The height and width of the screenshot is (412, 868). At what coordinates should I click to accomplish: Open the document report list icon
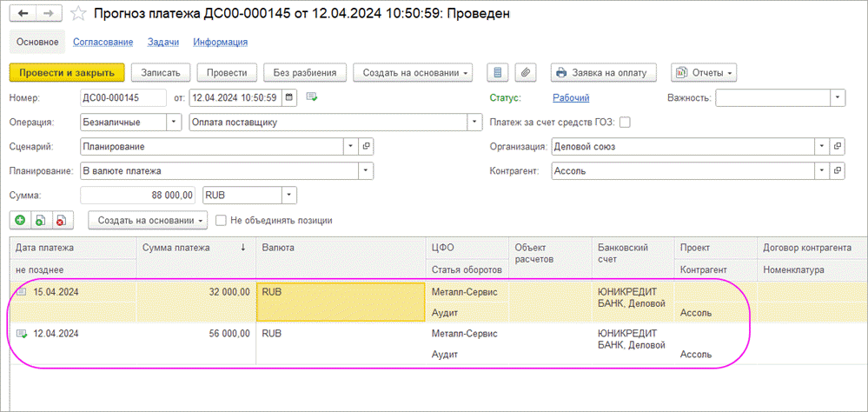click(x=498, y=72)
